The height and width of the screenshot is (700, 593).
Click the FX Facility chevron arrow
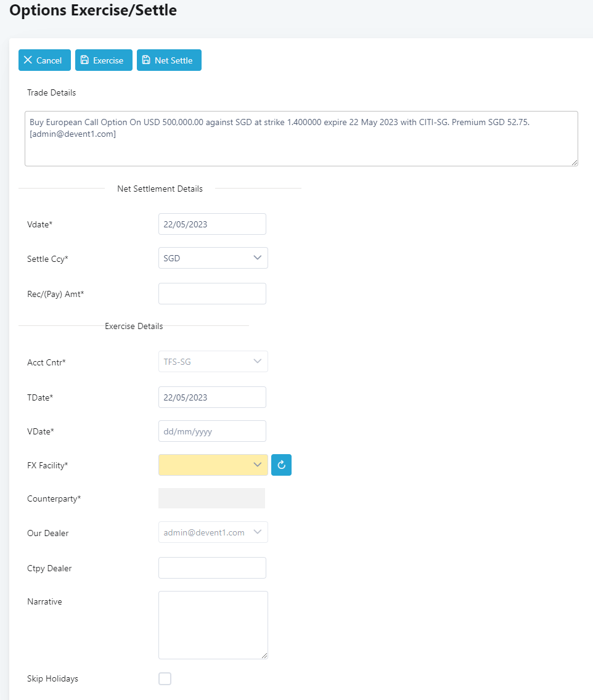(x=258, y=465)
